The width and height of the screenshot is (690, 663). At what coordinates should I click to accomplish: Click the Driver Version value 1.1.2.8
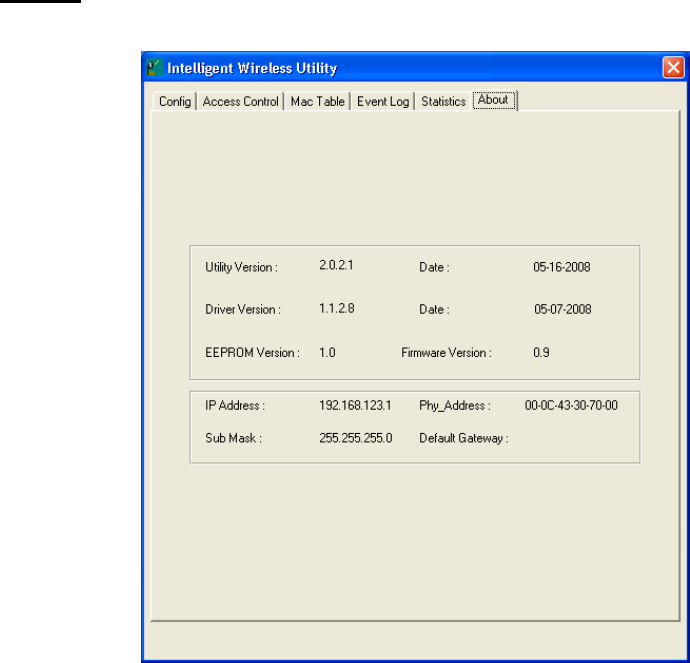[337, 308]
